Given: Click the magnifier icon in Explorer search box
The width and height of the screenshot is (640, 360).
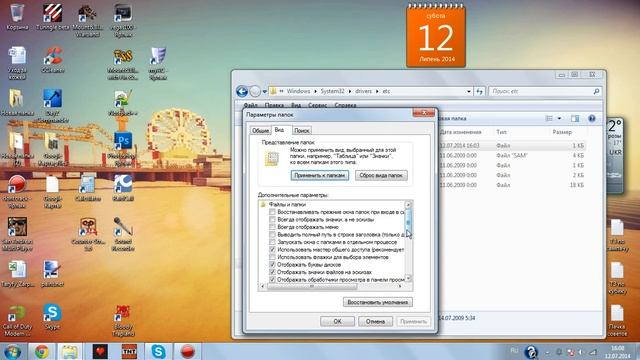Looking at the screenshot, I should 596,91.
